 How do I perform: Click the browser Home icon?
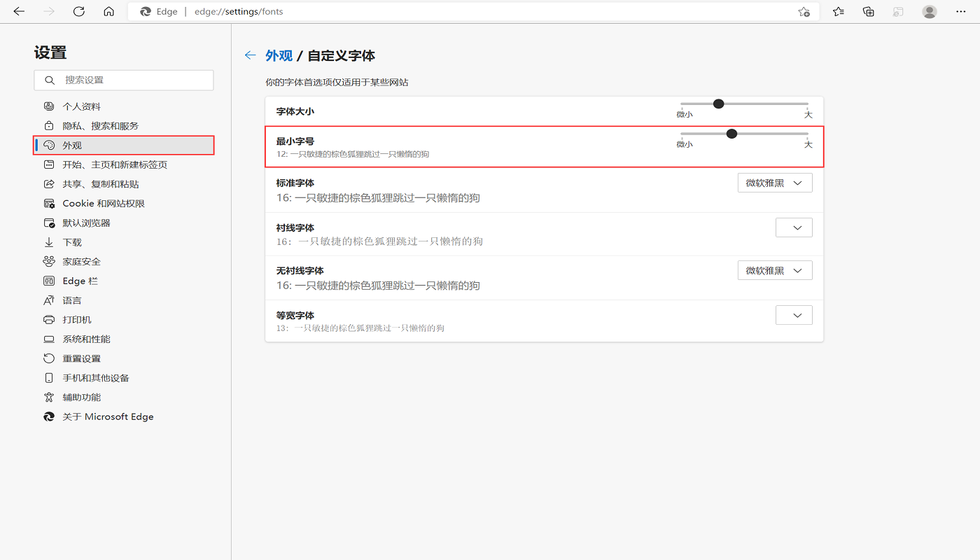pos(108,12)
